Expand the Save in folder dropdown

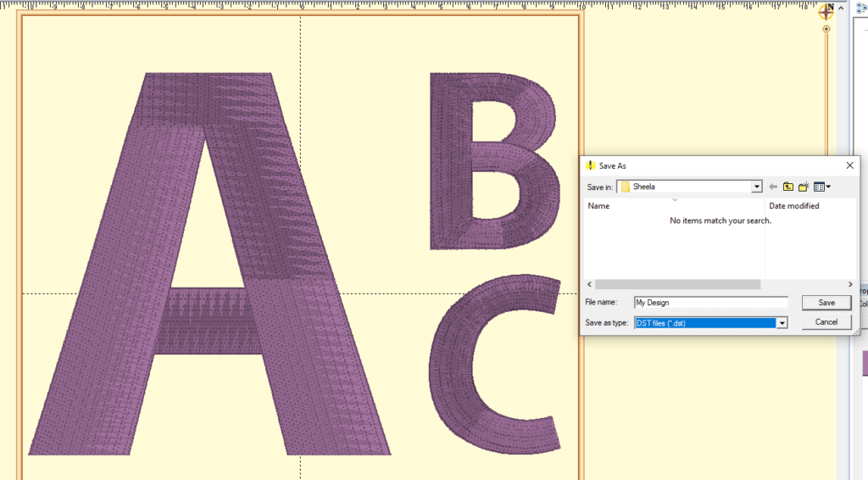coord(756,187)
